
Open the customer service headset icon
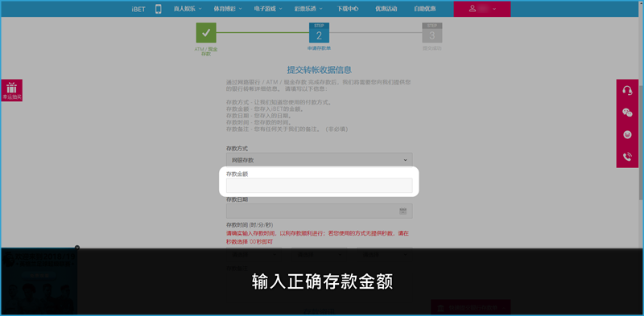pyautogui.click(x=627, y=91)
